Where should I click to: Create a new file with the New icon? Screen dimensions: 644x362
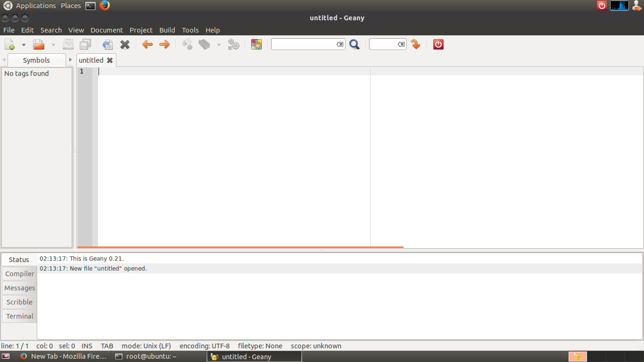[10, 44]
